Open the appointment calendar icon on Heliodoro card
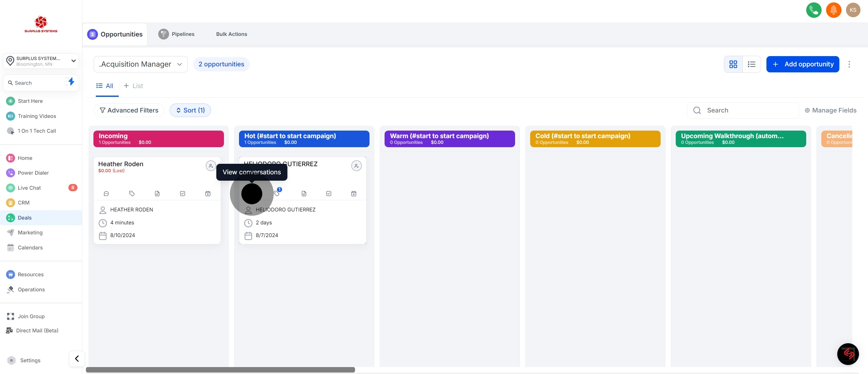The width and height of the screenshot is (868, 374). [354, 194]
